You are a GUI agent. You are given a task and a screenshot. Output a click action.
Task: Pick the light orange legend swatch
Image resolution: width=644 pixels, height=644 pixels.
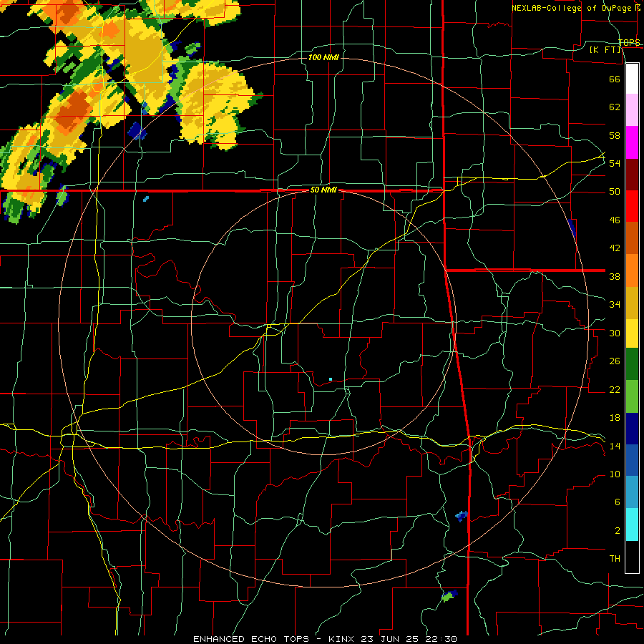632,270
